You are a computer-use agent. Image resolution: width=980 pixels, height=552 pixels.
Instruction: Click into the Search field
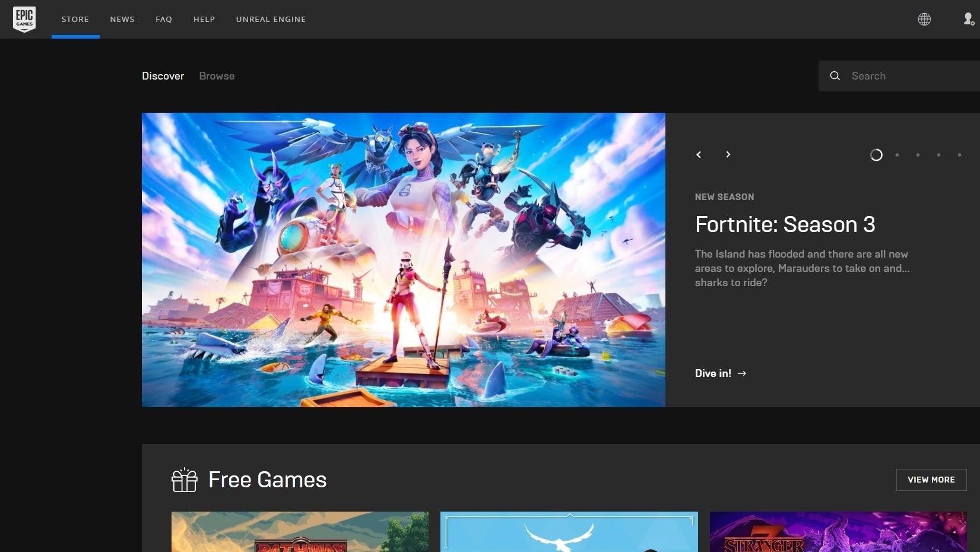coord(899,76)
